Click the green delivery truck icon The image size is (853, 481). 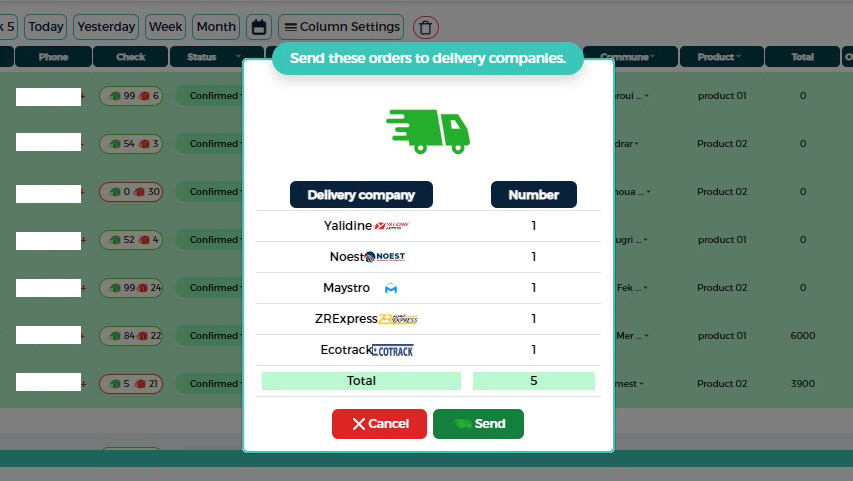coord(427,130)
